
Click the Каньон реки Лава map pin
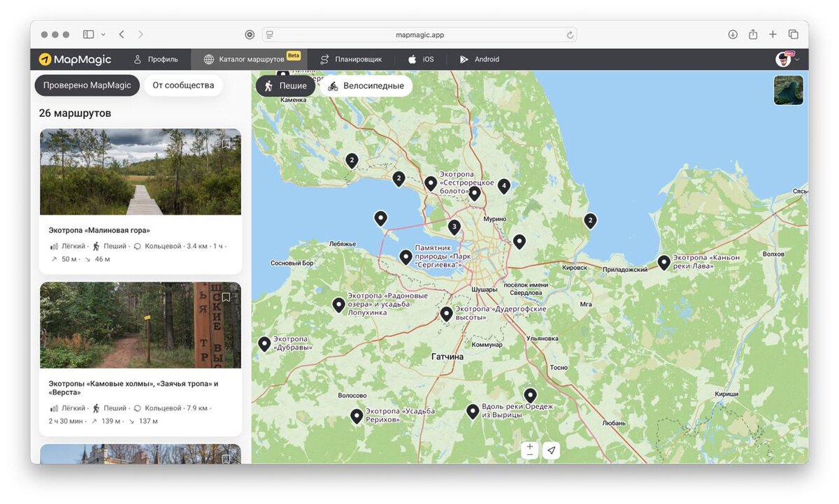(x=664, y=263)
